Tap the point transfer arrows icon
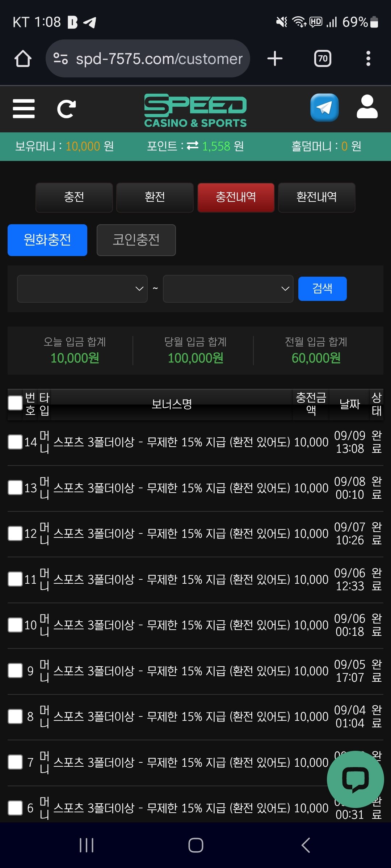Image resolution: width=391 pixels, height=868 pixels. click(x=193, y=146)
